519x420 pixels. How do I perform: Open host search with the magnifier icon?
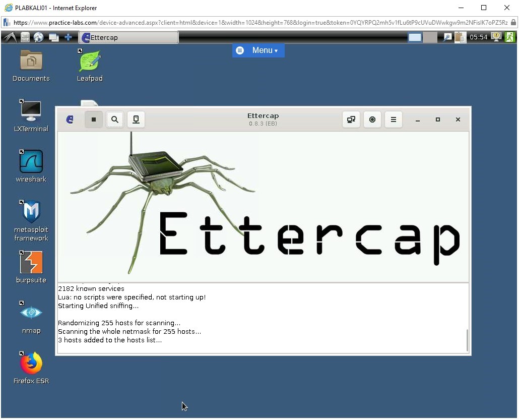pos(115,119)
